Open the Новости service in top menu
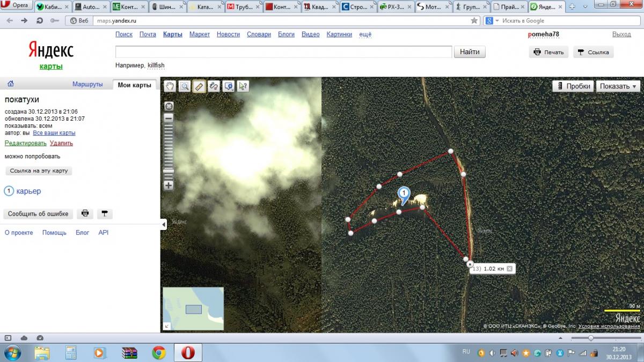This screenshot has width=644, height=362. pos(228,34)
